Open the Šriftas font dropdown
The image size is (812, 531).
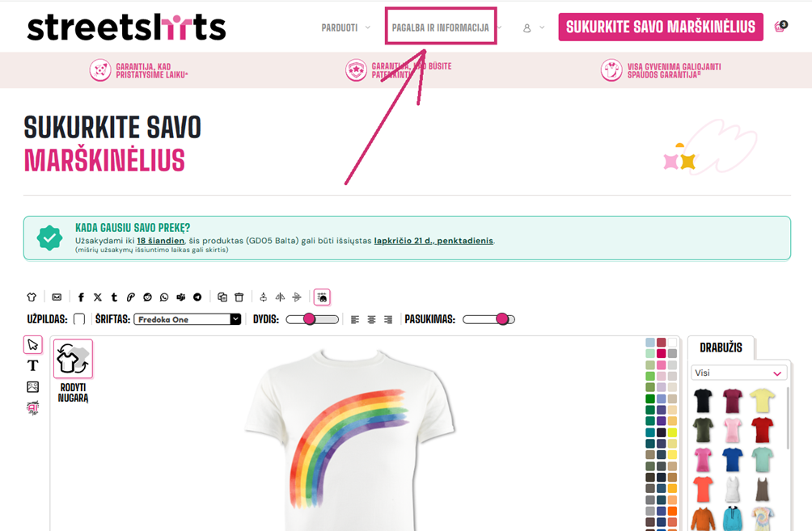pos(188,319)
